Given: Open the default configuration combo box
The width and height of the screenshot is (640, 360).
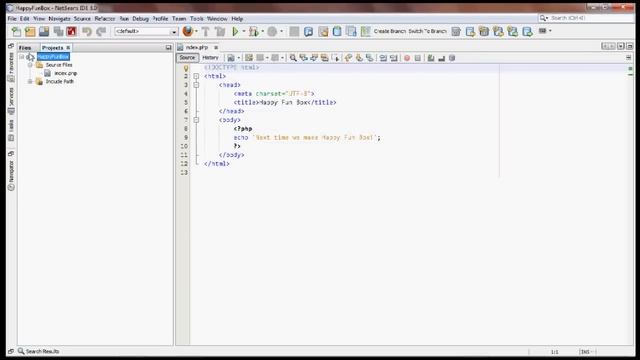Looking at the screenshot, I should coord(146,31).
